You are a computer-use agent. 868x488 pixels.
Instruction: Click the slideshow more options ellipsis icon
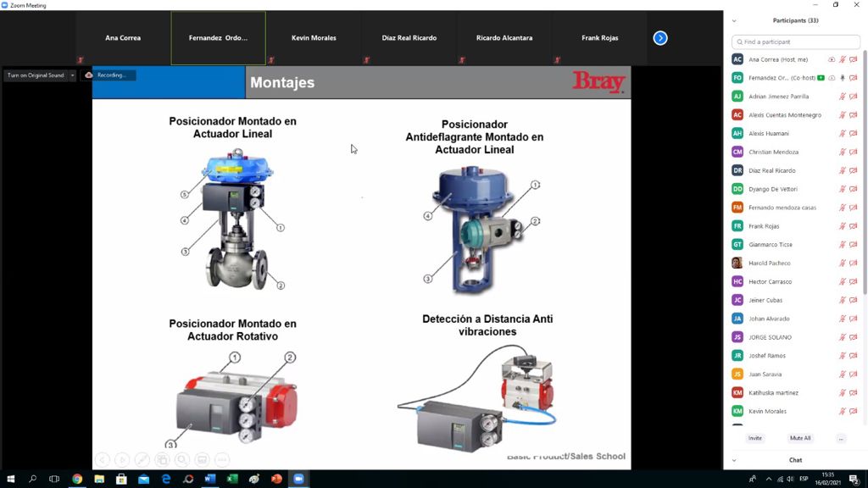[222, 459]
